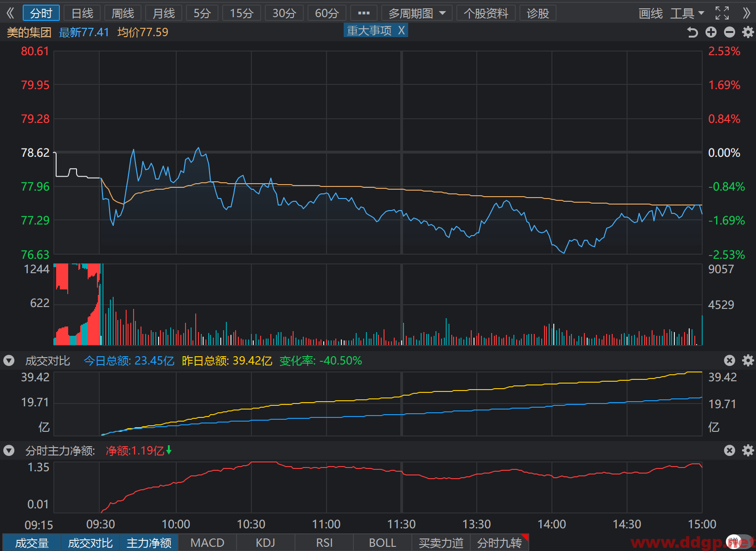Click the undo arrow icon above the chart
The height and width of the screenshot is (551, 756).
692,32
